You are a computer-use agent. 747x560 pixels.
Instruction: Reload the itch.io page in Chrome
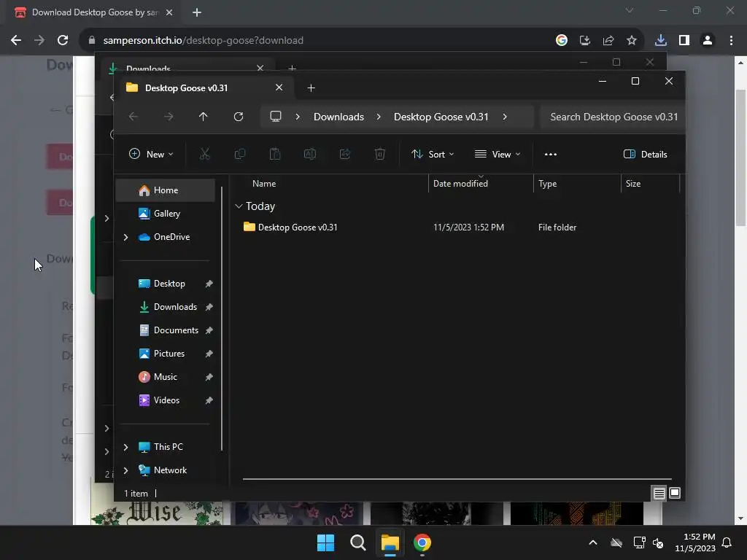63,41
